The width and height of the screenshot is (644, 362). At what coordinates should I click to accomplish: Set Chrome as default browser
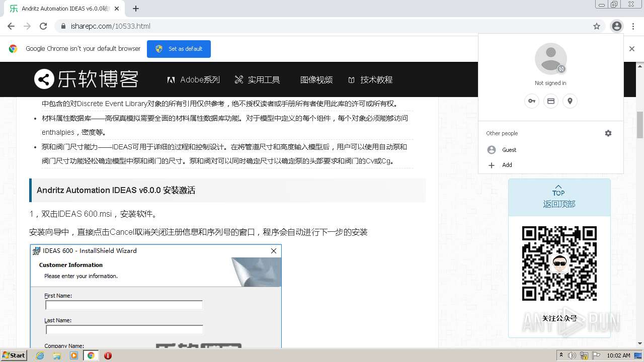[179, 49]
